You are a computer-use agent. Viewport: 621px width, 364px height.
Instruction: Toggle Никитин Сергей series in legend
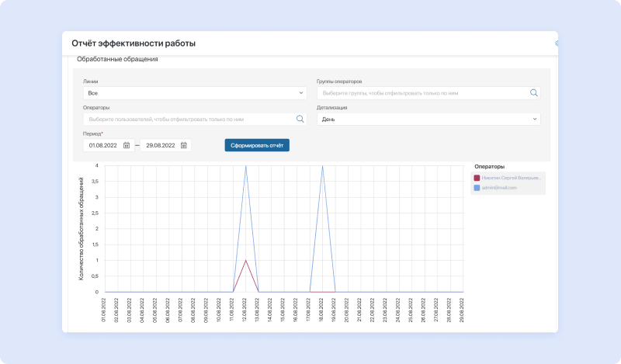[x=512, y=178]
